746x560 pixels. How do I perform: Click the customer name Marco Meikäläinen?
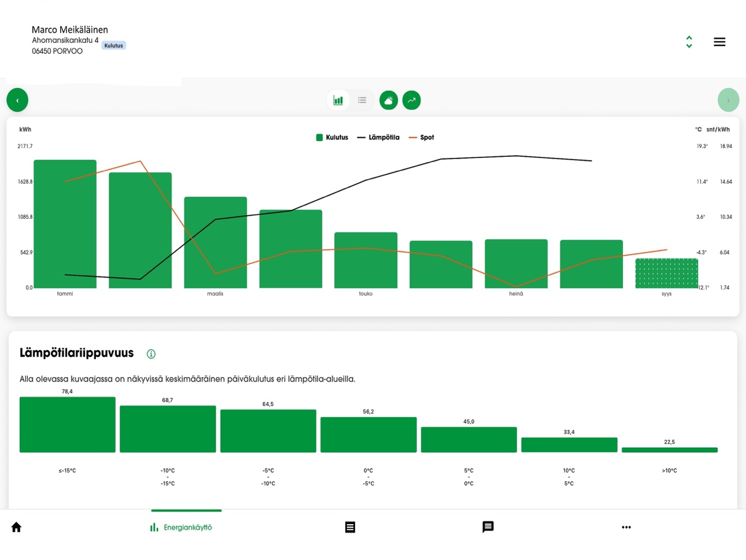click(69, 30)
